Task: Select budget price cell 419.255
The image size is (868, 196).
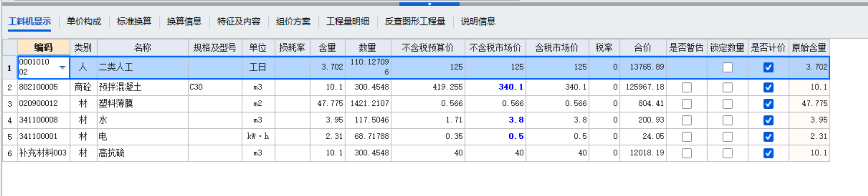Action: pyautogui.click(x=428, y=88)
